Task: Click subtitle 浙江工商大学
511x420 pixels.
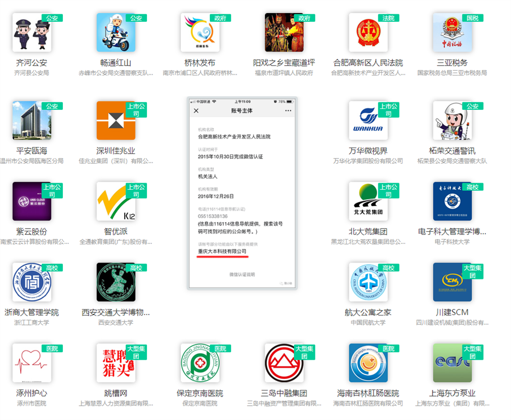Action: (32, 323)
